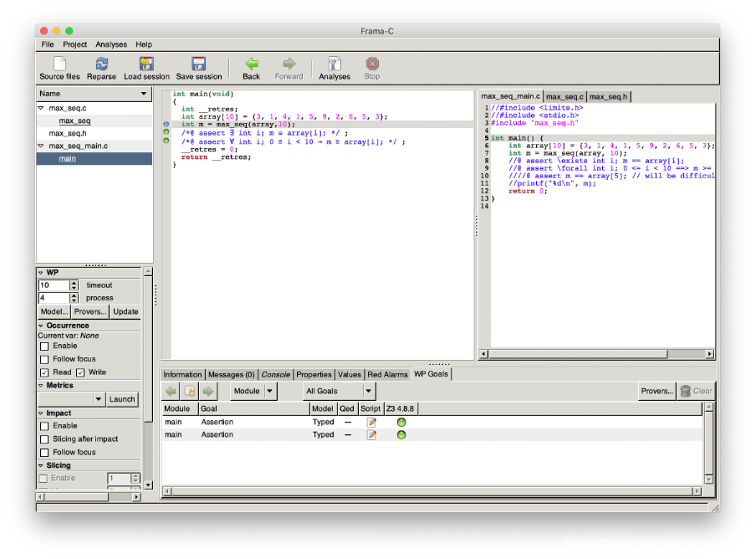756x559 pixels.
Task: Open the All Goals filter dropdown
Action: [339, 391]
